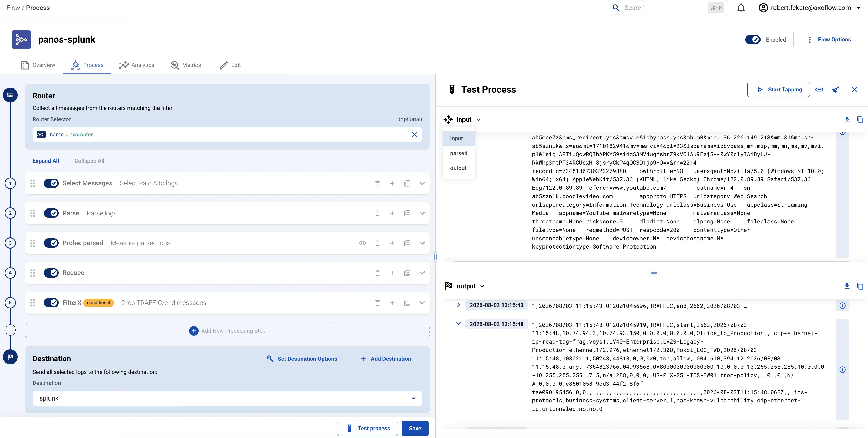Delete the Reduce step
Viewport: 868px width, 438px height.
377,273
